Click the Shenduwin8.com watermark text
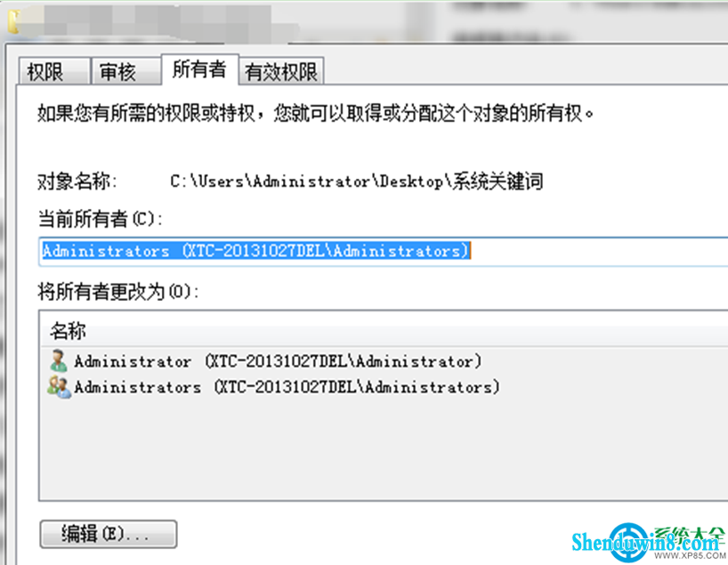This screenshot has width=728, height=565. pos(645,542)
